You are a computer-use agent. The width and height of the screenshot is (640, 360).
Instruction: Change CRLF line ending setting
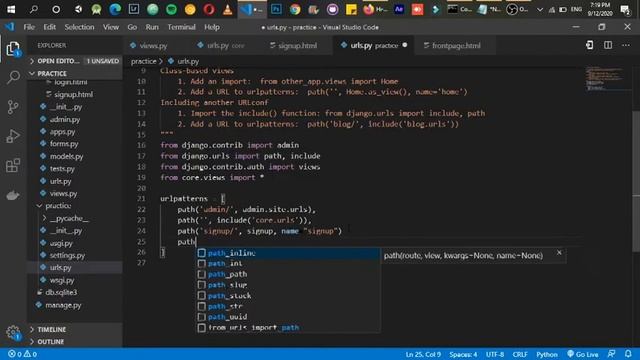pos(520,354)
